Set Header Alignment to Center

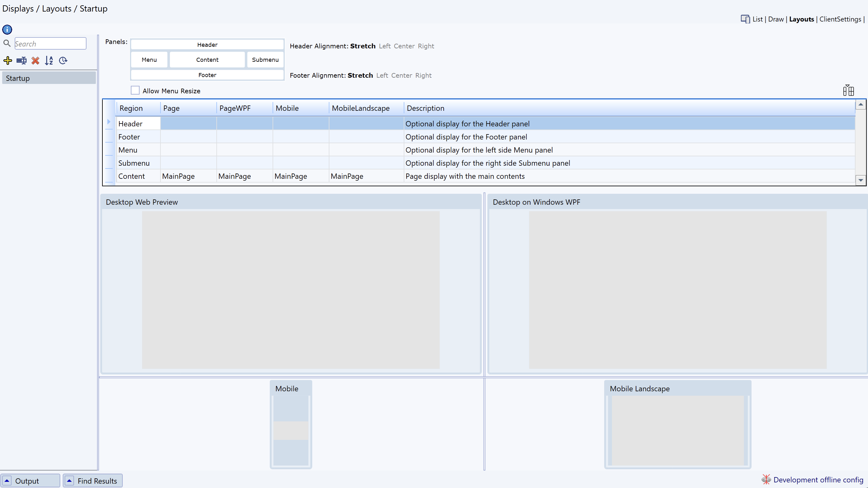pos(404,46)
